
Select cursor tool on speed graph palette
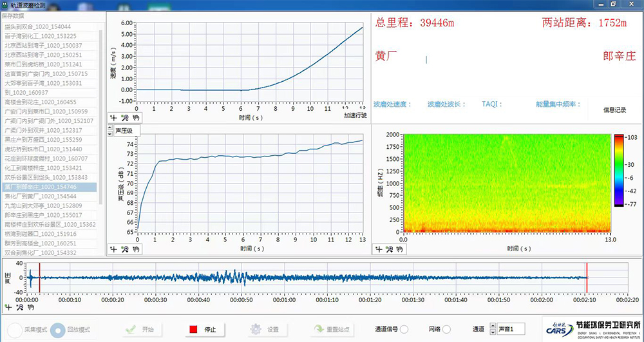click(114, 119)
